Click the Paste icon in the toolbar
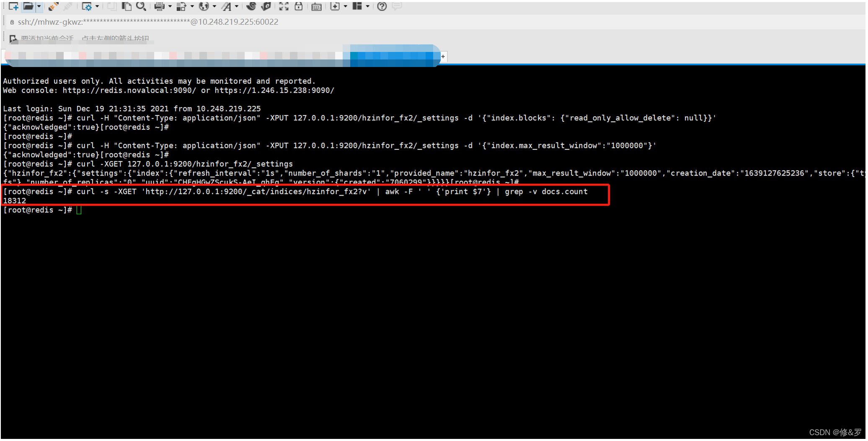Screen dimensions: 868x441 tap(127, 6)
